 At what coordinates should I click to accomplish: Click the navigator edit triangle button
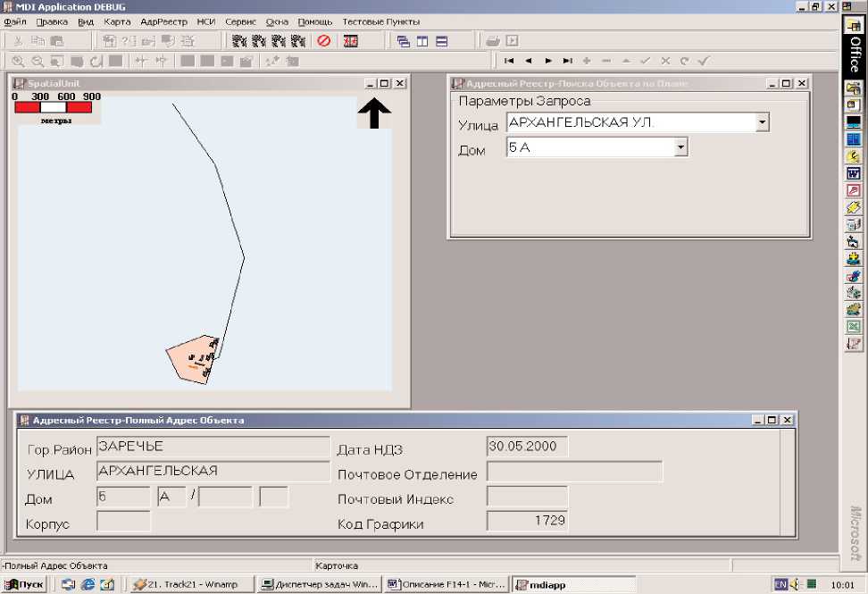coord(625,61)
